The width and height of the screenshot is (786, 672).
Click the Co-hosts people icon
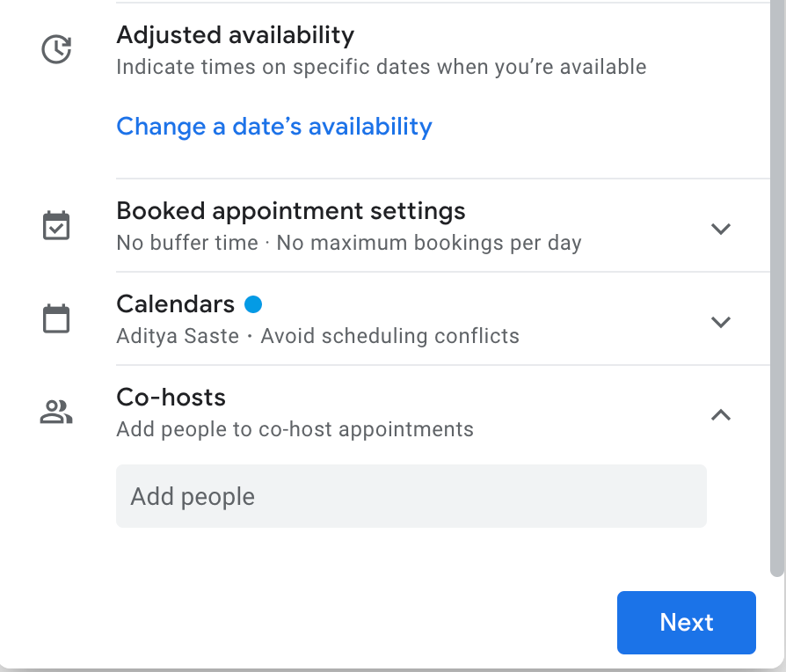click(x=56, y=412)
